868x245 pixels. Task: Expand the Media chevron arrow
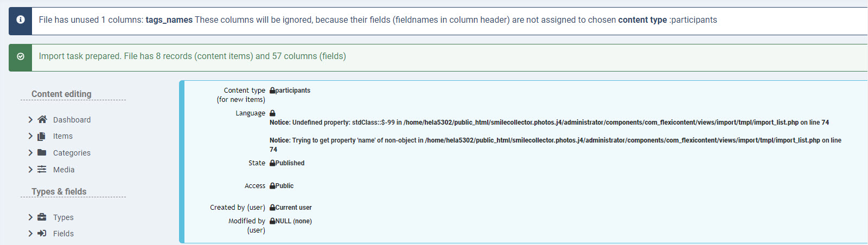pos(30,169)
